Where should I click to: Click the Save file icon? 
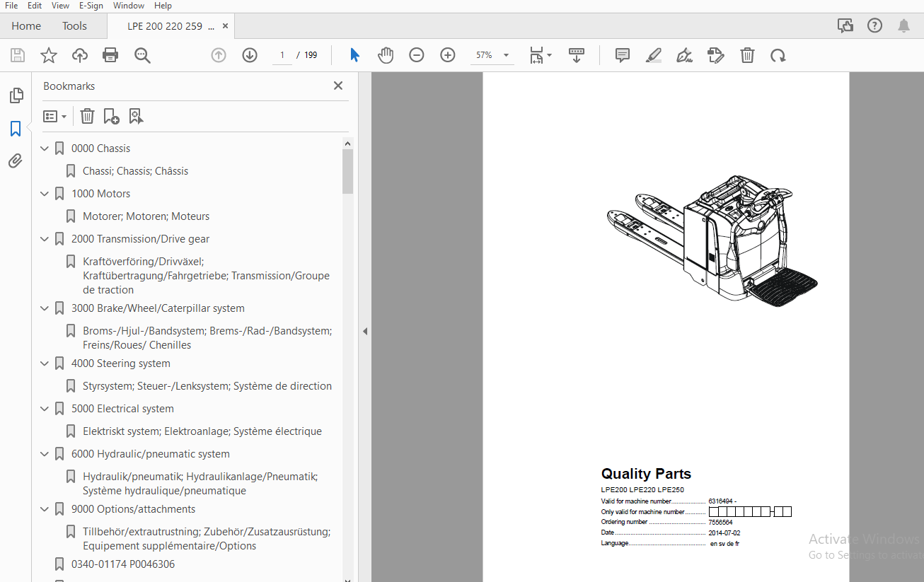tap(18, 55)
